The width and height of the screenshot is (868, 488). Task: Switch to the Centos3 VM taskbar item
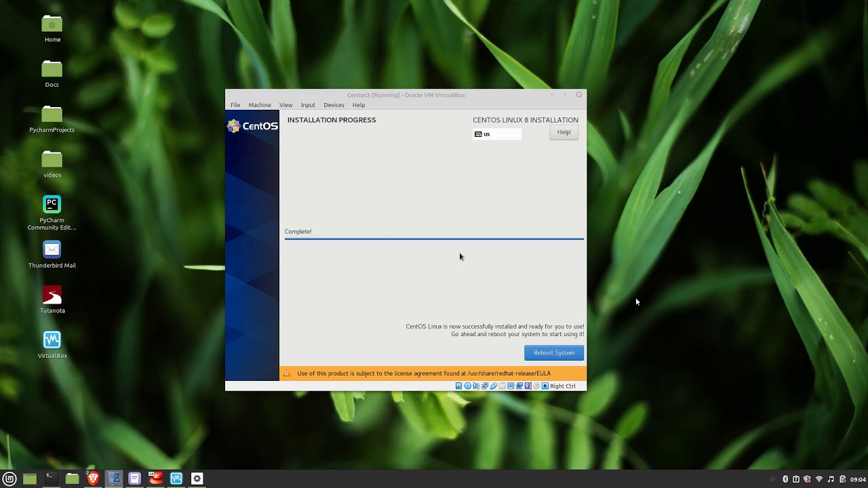pos(114,479)
